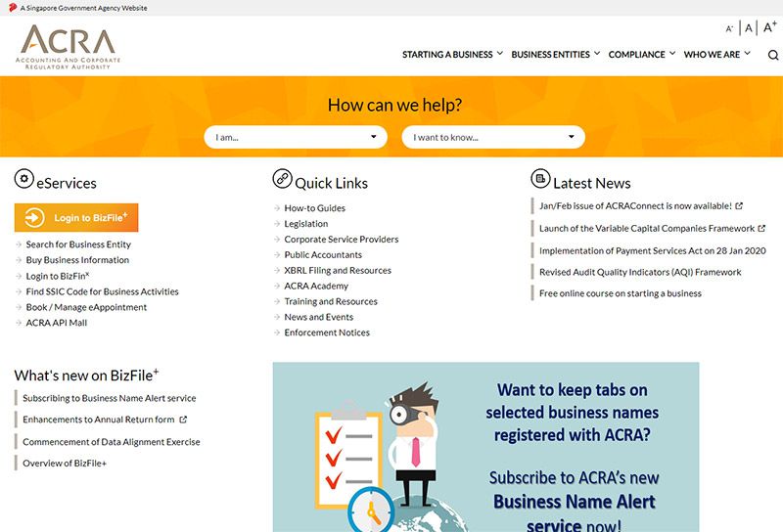Decrease font size with A- icon

(729, 29)
